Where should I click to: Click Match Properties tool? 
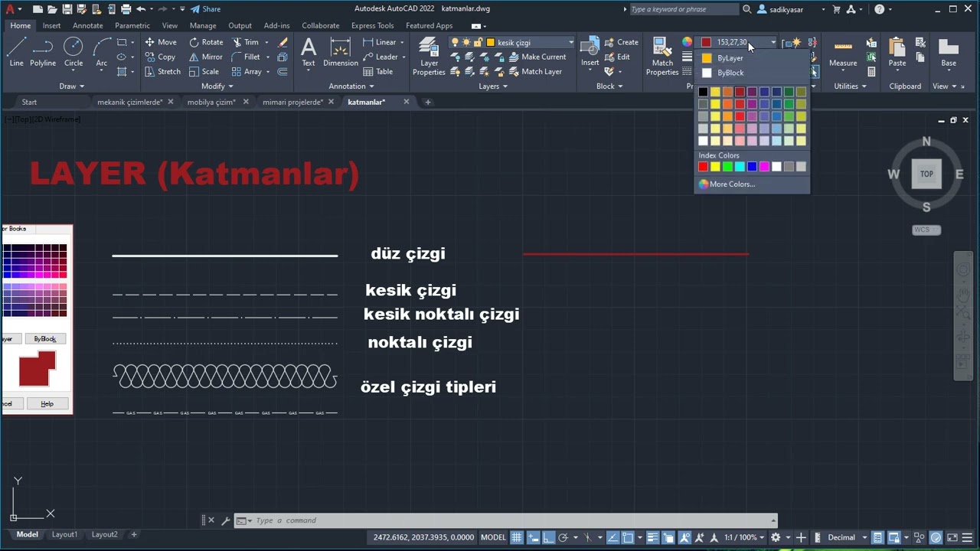662,56
